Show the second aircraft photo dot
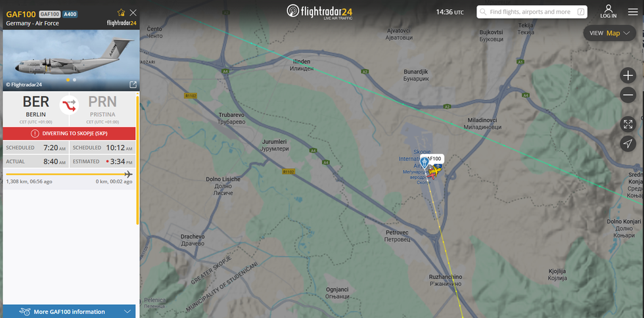The image size is (644, 318). [x=74, y=80]
